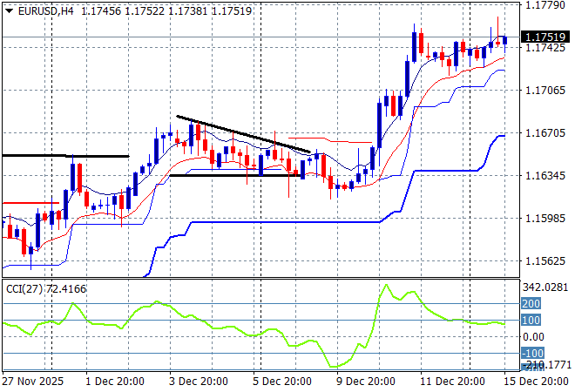Click the 11 Dec 20:00 time label
Screen dimensions: 575x392
[x=452, y=382]
